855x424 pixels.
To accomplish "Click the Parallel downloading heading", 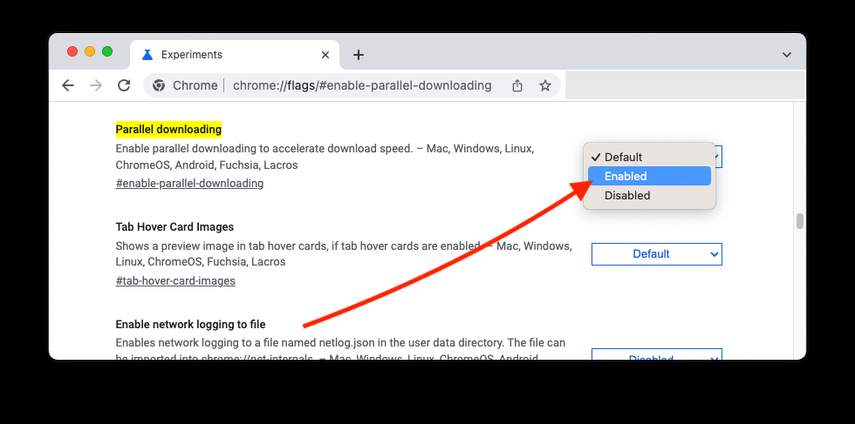I will click(x=168, y=129).
